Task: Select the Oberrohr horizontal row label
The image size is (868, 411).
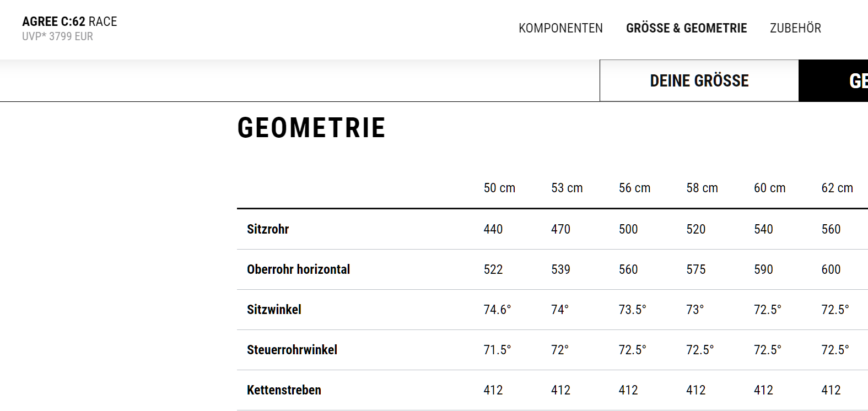Action: [298, 269]
